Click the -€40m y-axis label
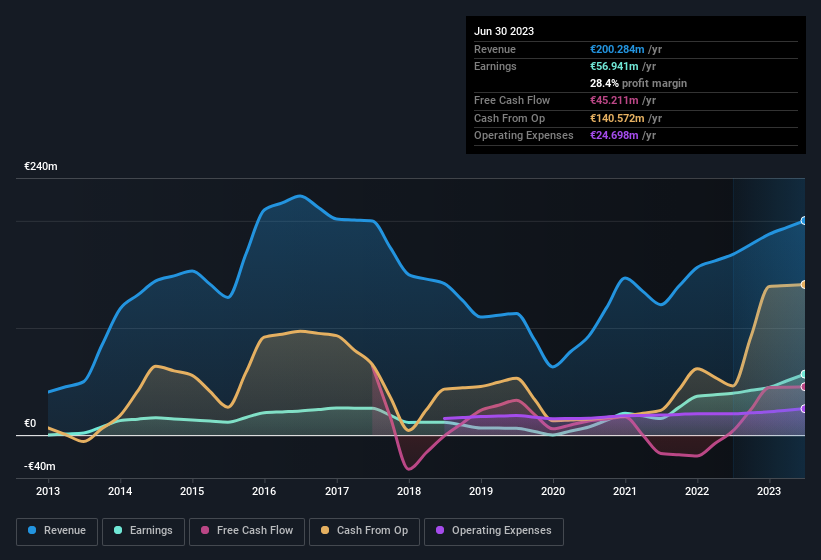821x560 pixels. pos(40,466)
